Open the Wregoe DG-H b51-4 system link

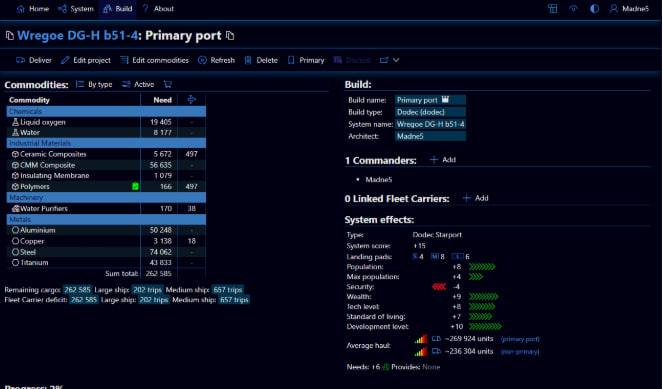pyautogui.click(x=78, y=36)
